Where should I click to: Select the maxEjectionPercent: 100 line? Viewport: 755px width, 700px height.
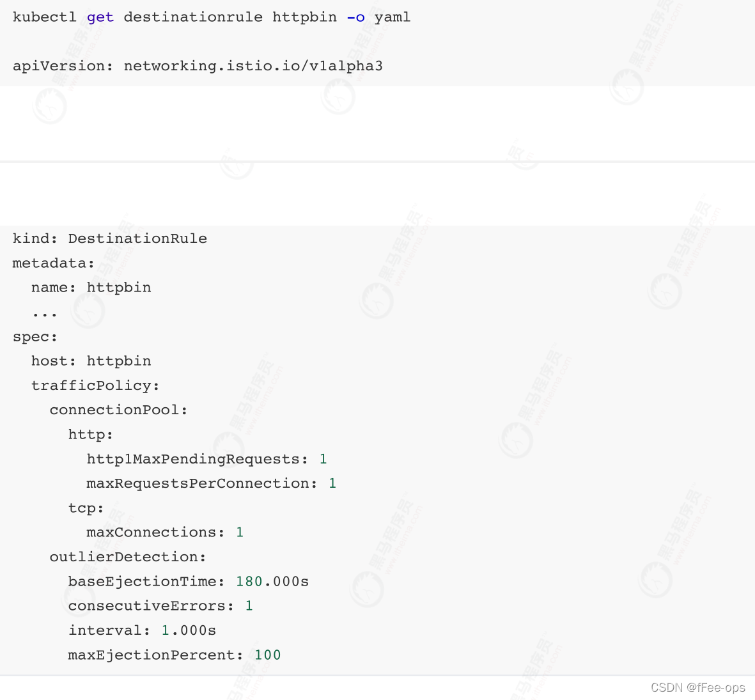(x=175, y=655)
